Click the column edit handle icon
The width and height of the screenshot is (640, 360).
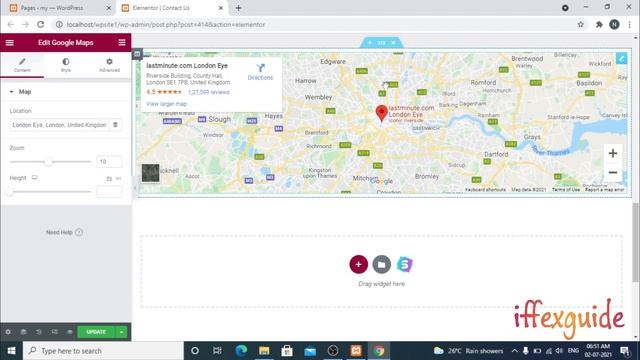(x=137, y=54)
